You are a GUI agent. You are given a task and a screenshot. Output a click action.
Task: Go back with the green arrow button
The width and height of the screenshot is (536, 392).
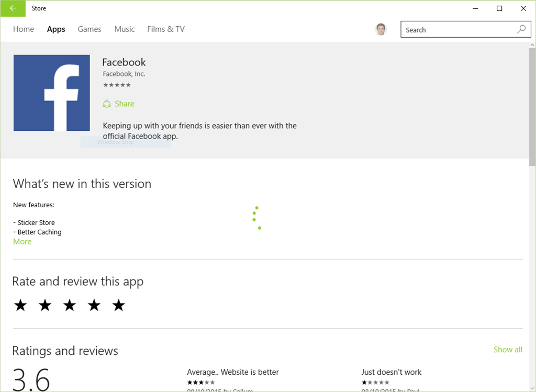(13, 8)
